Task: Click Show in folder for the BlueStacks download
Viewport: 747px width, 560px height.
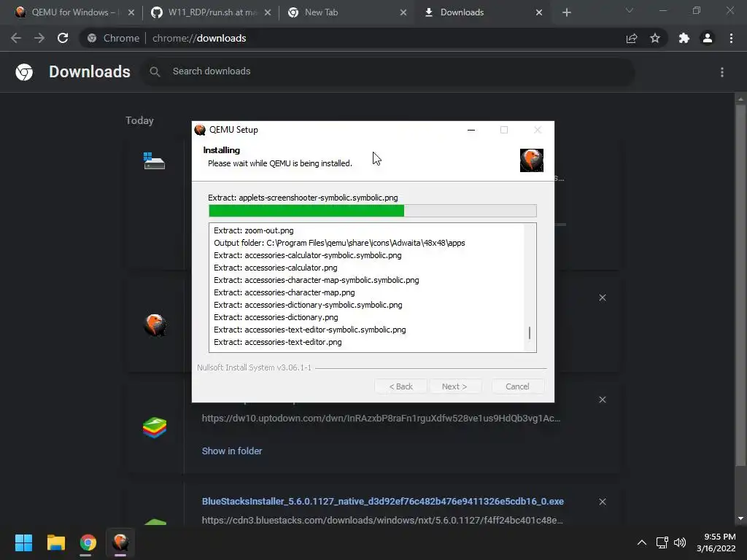Action: pos(231,451)
